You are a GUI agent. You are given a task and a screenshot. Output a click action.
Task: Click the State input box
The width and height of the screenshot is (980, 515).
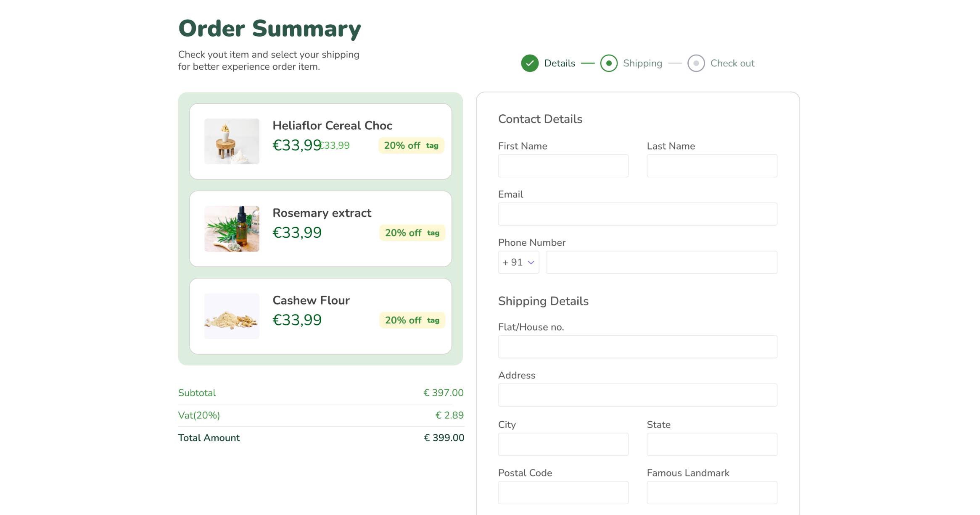tap(712, 444)
